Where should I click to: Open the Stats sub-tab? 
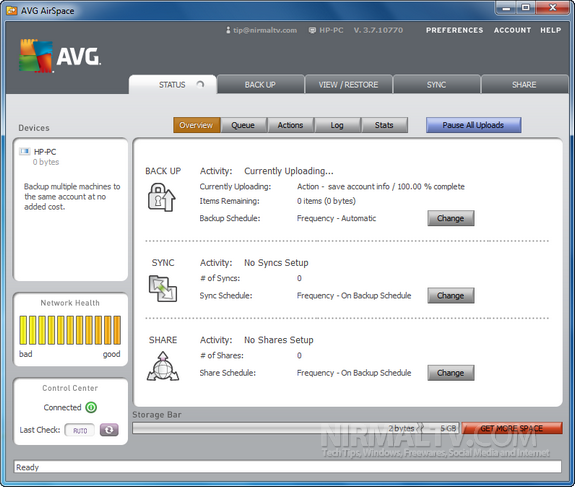coord(384,125)
